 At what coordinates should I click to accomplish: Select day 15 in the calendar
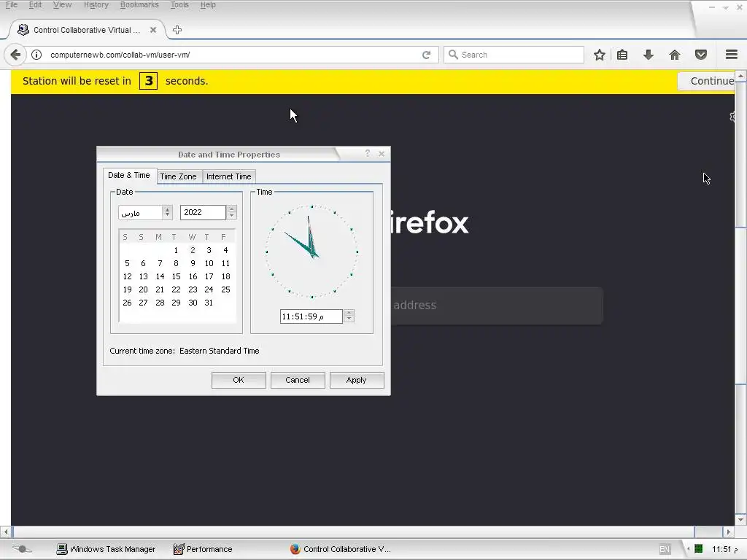177,276
